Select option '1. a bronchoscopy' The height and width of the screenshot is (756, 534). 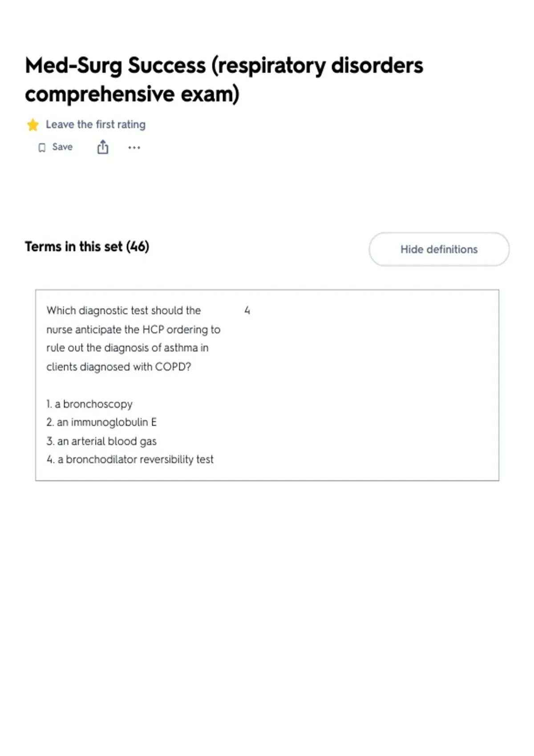pyautogui.click(x=89, y=404)
